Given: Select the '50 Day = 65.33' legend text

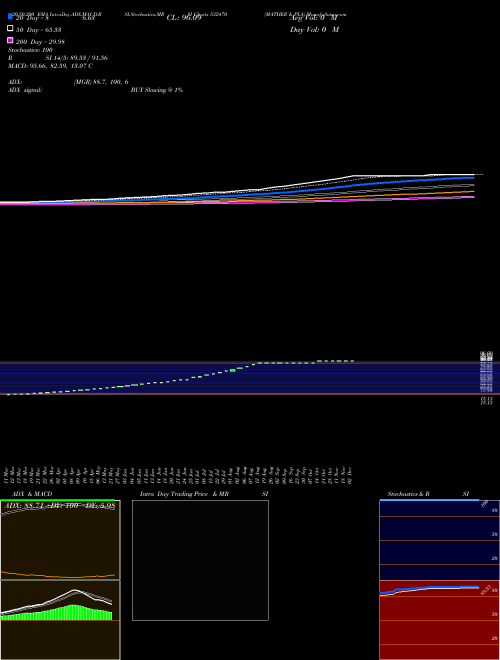Looking at the screenshot, I should (39, 30).
